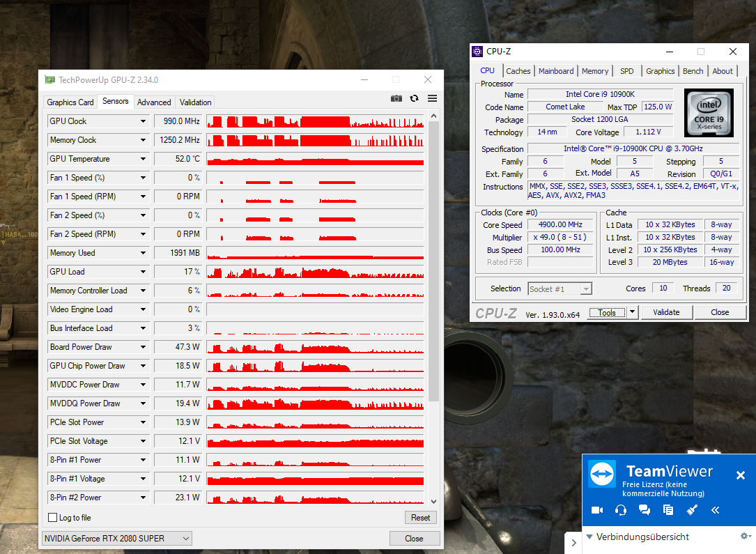Click the CPU-Z Validate button
756x554 pixels.
point(666,312)
